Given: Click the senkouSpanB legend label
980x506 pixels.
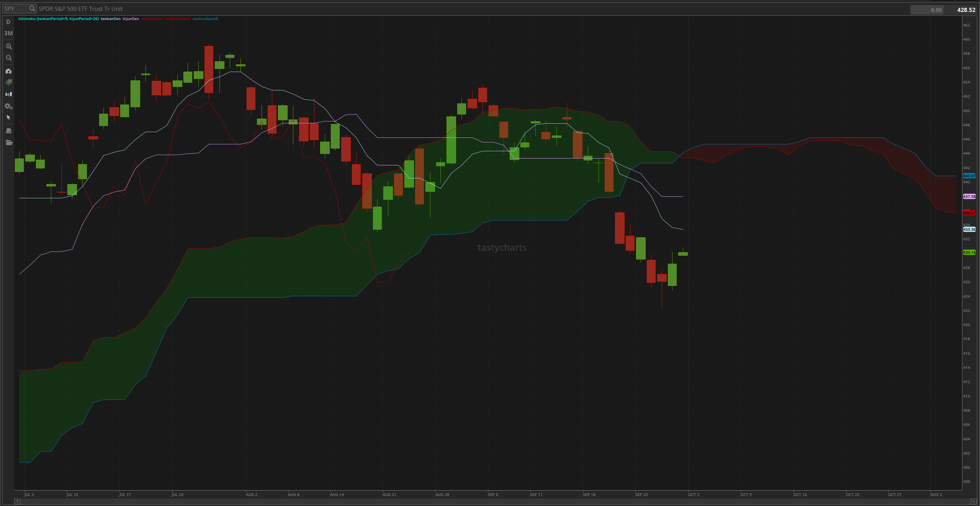Looking at the screenshot, I should tap(205, 19).
